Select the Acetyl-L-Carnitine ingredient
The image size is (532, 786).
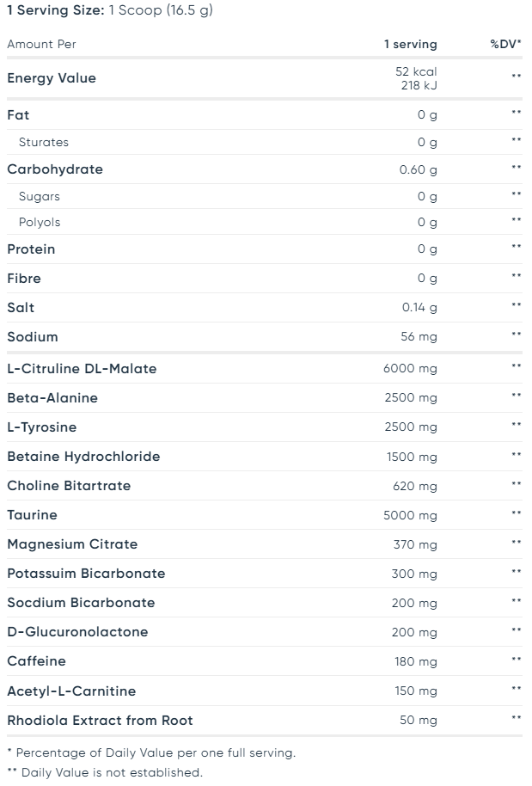tap(71, 691)
